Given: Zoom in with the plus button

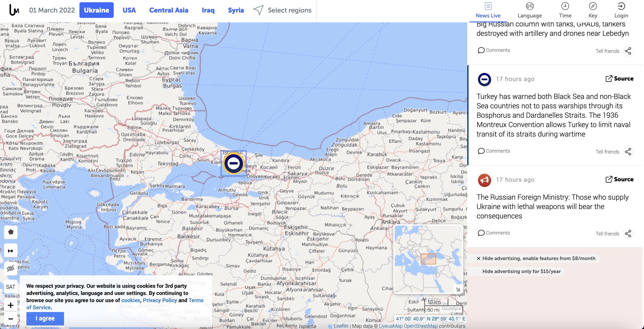Looking at the screenshot, I should [11, 305].
